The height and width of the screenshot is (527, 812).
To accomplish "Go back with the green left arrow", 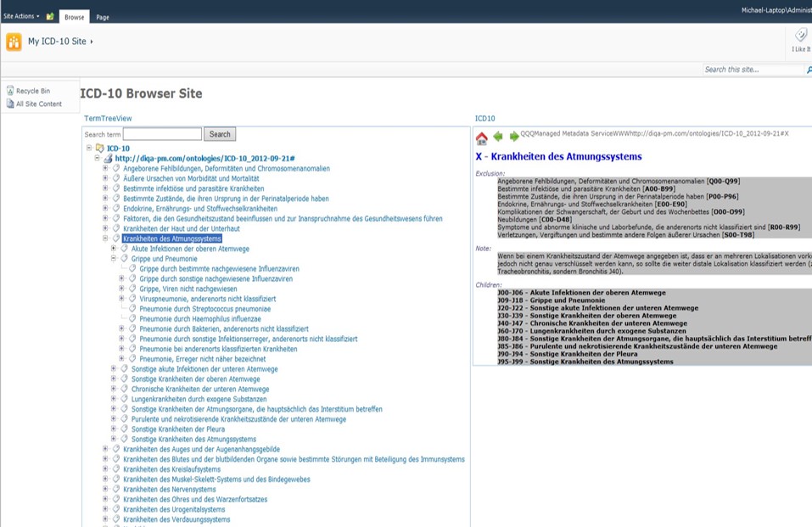I will click(498, 137).
